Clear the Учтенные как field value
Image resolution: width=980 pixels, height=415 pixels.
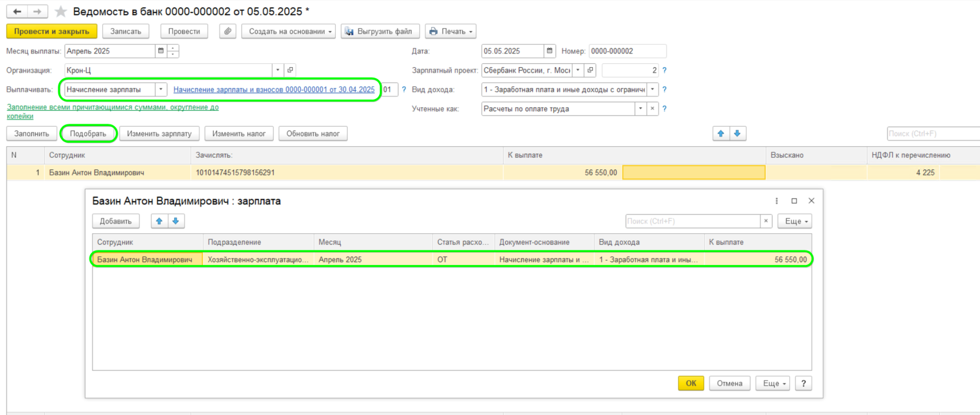coord(652,109)
